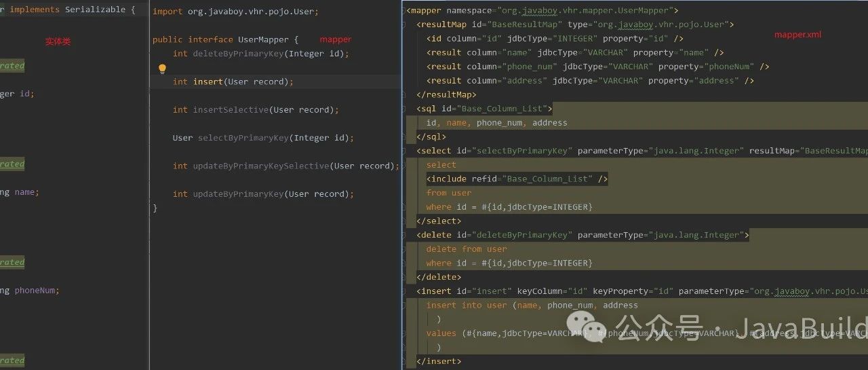The width and height of the screenshot is (868, 370).
Task: Click the include refid Base_Column_List tag
Action: 517,179
